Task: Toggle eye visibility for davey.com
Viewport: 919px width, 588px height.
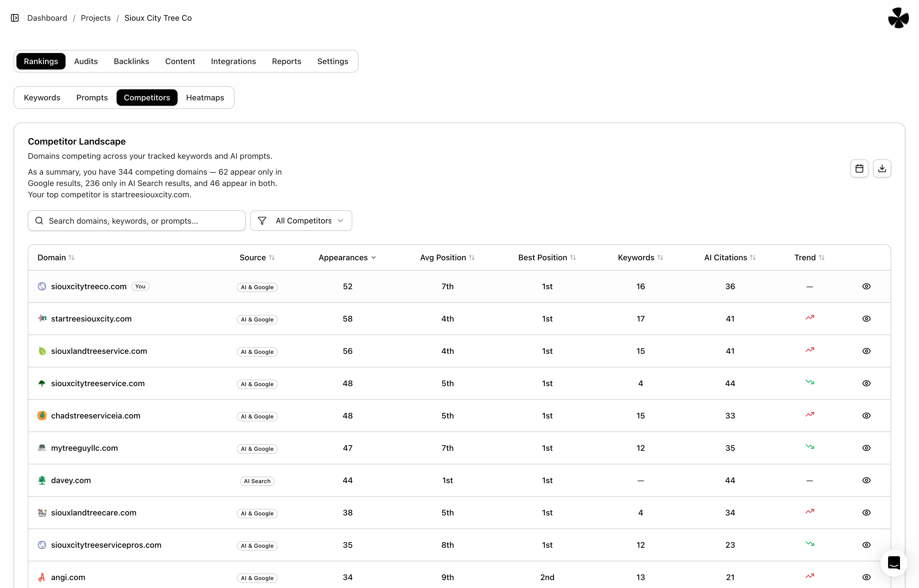Action: pyautogui.click(x=866, y=480)
